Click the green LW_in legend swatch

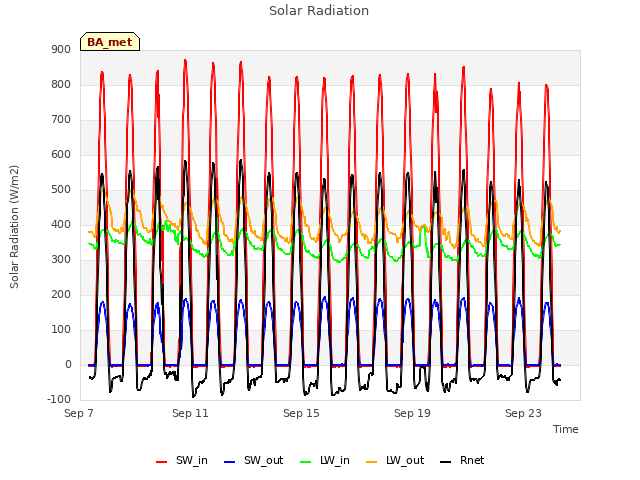point(305,462)
